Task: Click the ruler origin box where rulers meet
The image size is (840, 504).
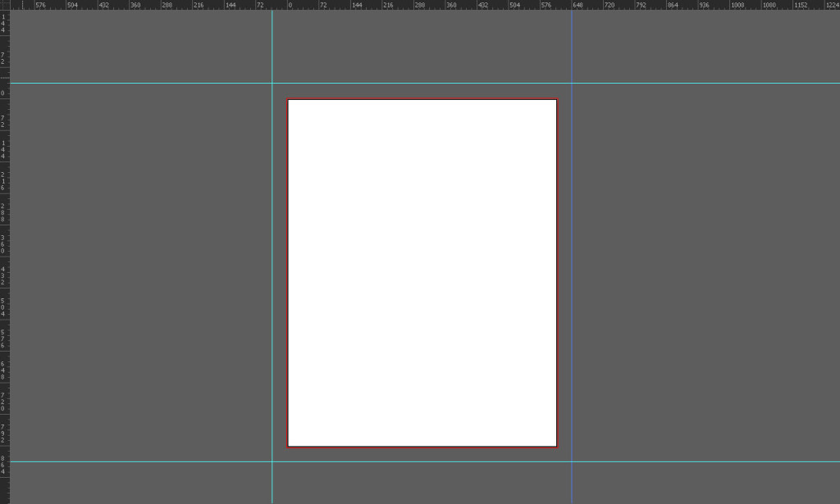Action: tap(5, 5)
